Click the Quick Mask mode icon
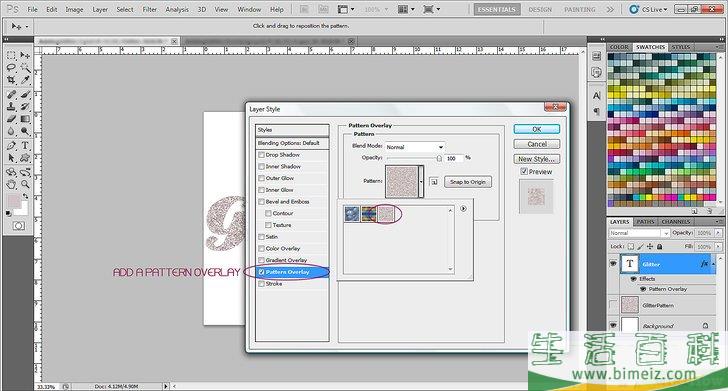728x391 pixels. 19,226
